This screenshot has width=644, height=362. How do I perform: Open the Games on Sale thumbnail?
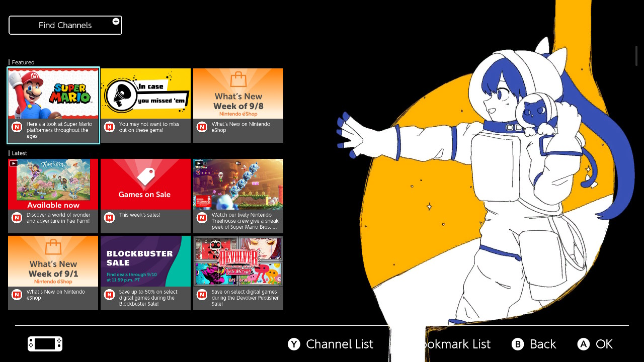pos(145,185)
